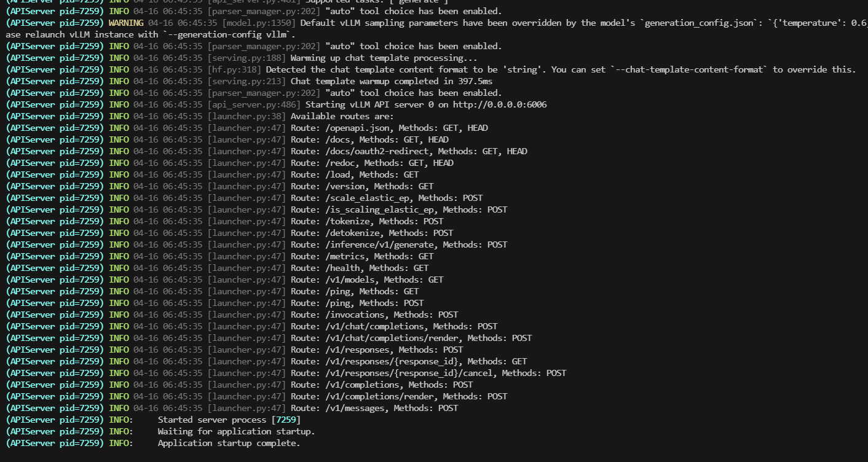
Task: Click the 'Application startup complete.' message
Action: pyautogui.click(x=229, y=443)
